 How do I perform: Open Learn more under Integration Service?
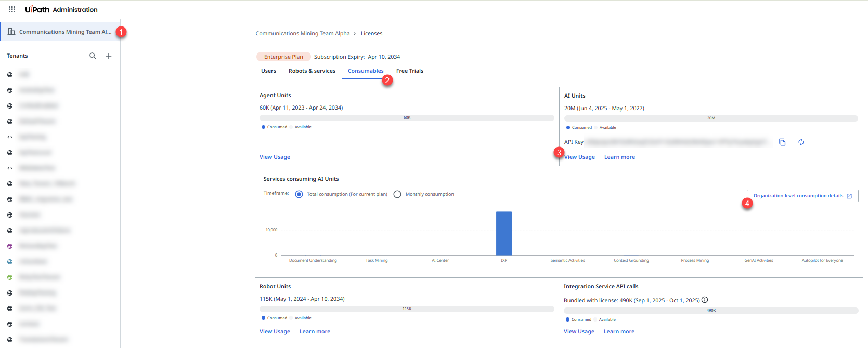pos(619,331)
